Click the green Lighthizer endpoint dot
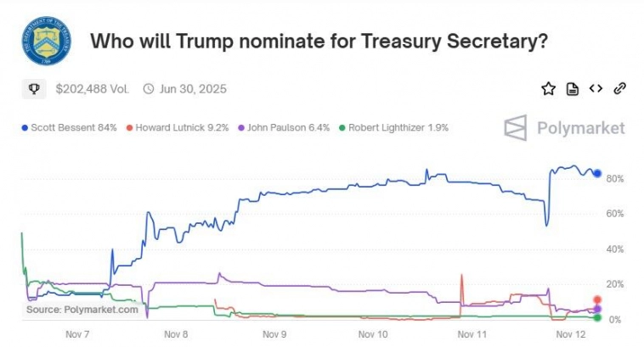Viewport: 644px width, 347px height. click(x=597, y=318)
